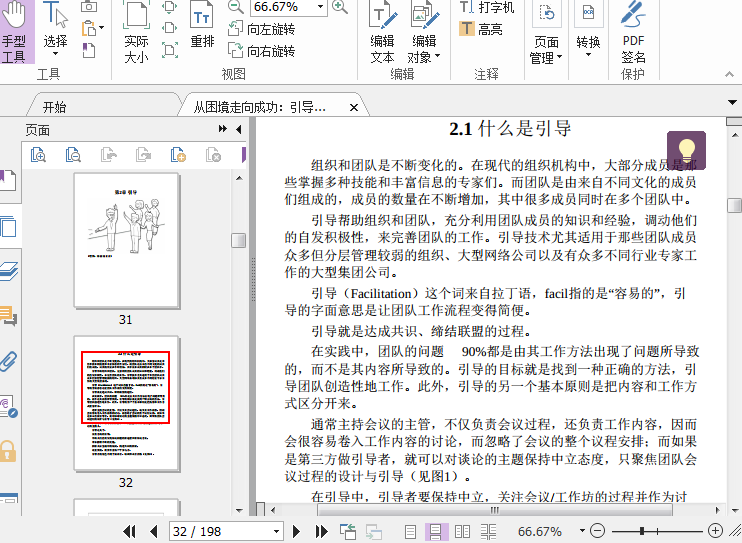Open the PDF签名 signature tool
Image resolution: width=742 pixels, height=543 pixels.
coord(633,35)
